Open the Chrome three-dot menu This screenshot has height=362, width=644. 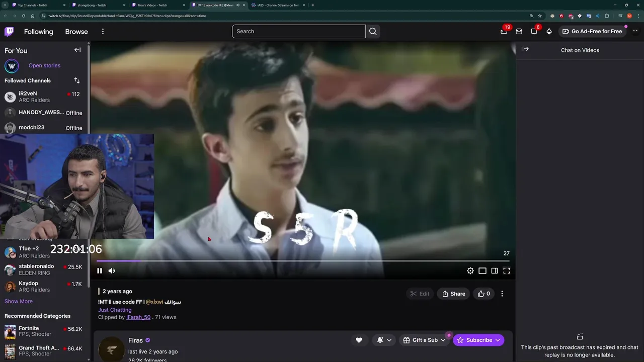tap(638, 16)
